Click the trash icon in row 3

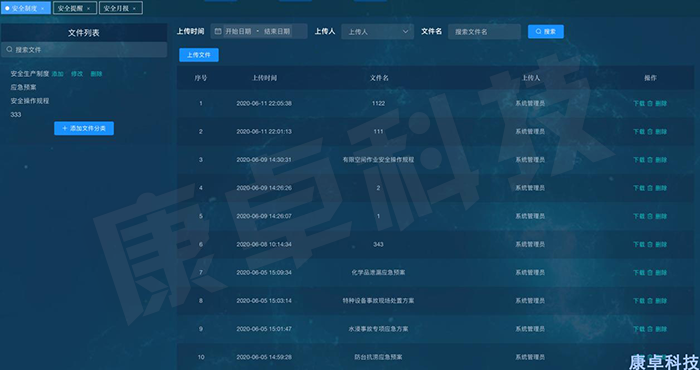[650, 160]
